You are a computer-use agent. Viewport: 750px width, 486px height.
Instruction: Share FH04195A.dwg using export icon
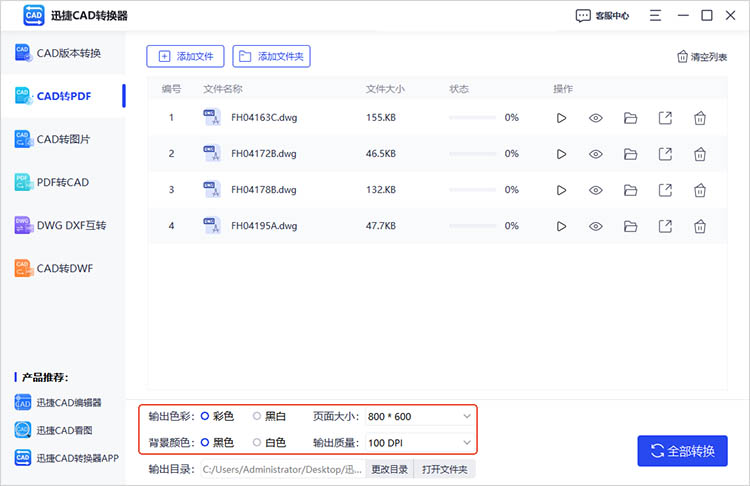(x=665, y=226)
